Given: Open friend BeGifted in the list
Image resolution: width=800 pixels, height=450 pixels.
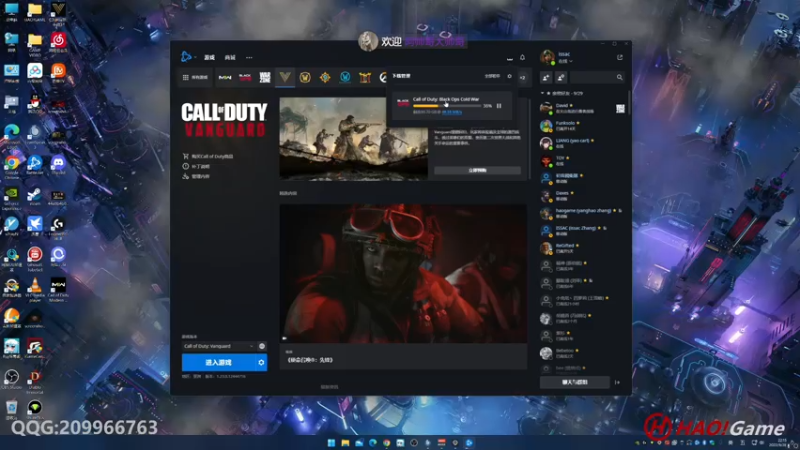Looking at the screenshot, I should click(x=583, y=248).
